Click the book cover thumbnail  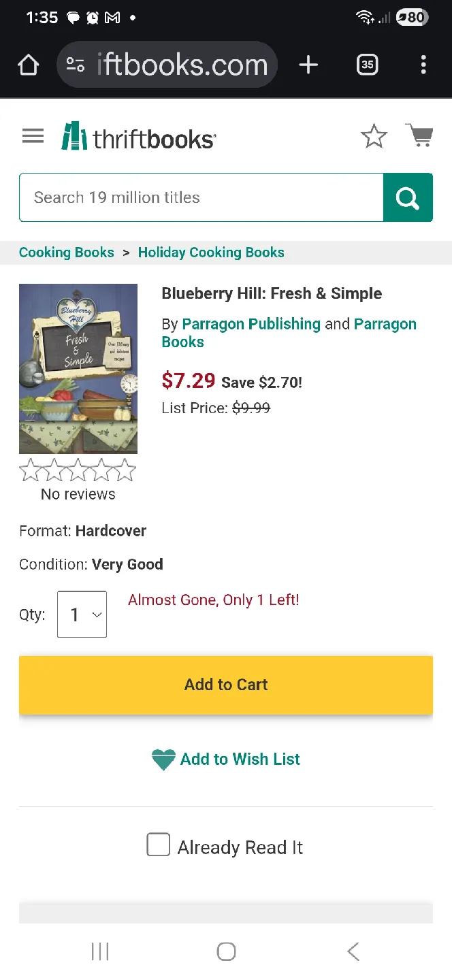point(78,369)
